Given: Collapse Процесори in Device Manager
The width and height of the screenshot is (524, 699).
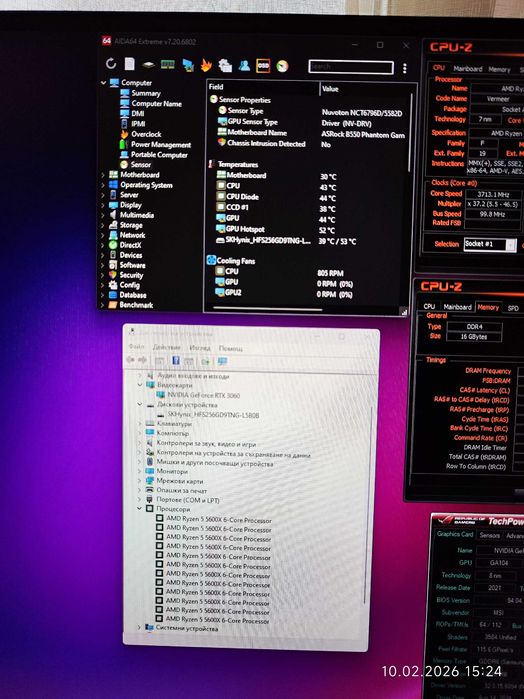Looking at the screenshot, I should point(139,509).
